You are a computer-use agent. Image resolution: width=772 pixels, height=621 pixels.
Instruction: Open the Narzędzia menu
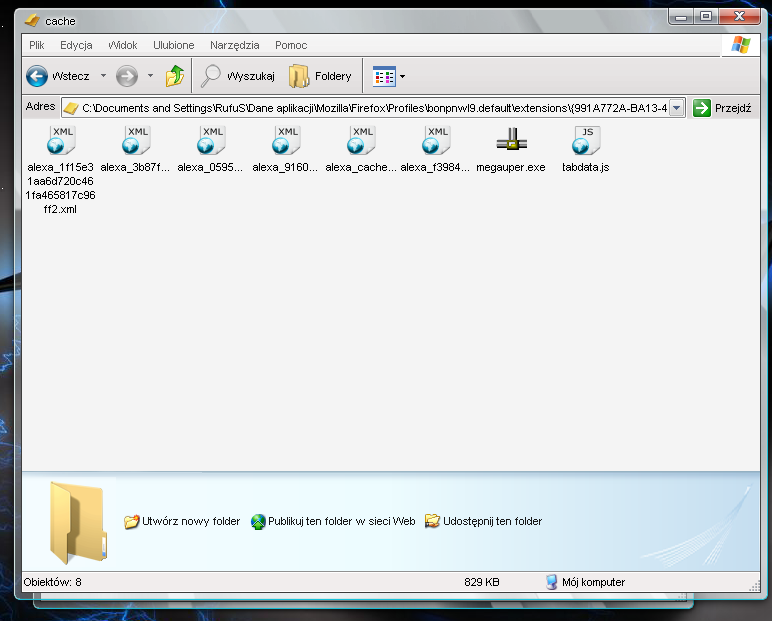click(x=234, y=45)
